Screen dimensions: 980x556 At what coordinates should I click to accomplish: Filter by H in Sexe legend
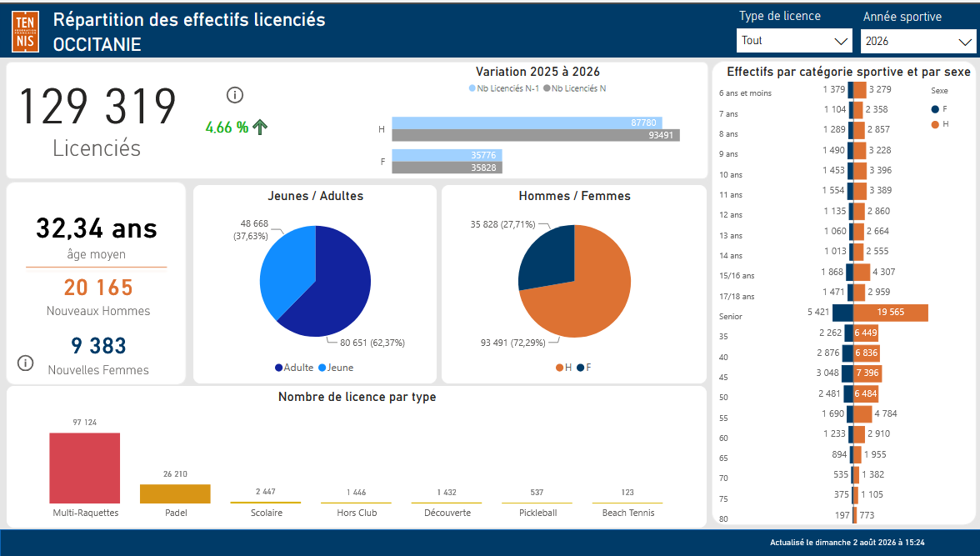pyautogui.click(x=935, y=124)
